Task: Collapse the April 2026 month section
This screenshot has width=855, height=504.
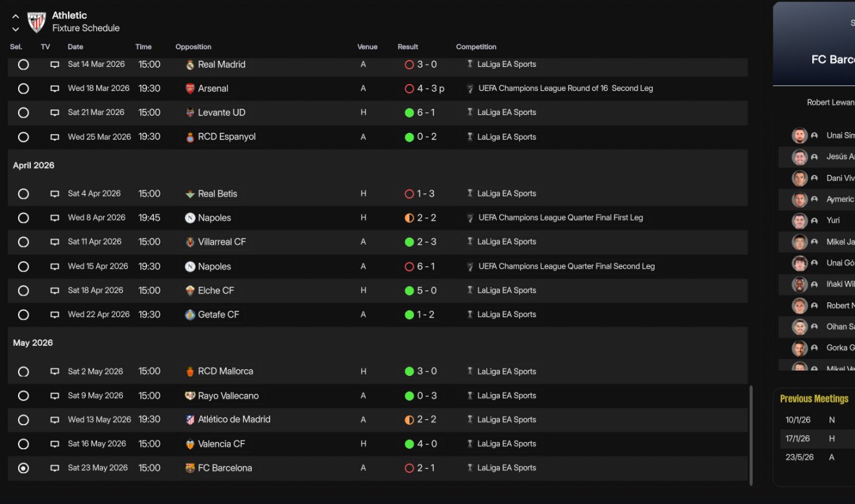Action: click(33, 166)
